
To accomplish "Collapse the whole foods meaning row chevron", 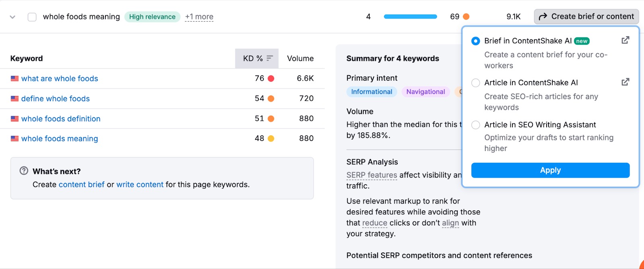I will 12,17.
